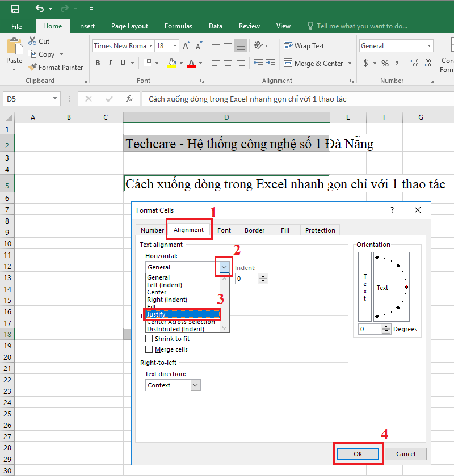Enable the Shrink to fit checkbox
Screen dimensions: 454x476
click(x=148, y=340)
